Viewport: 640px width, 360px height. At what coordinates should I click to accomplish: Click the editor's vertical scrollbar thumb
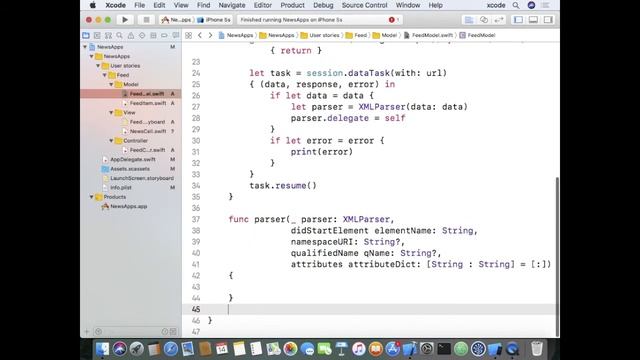(x=557, y=256)
